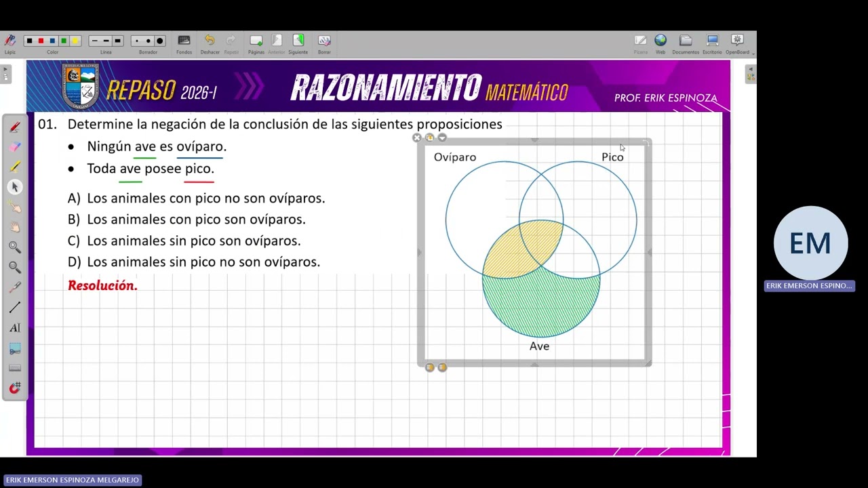
Task: Open the OpenBoard menu
Action: pyautogui.click(x=738, y=43)
